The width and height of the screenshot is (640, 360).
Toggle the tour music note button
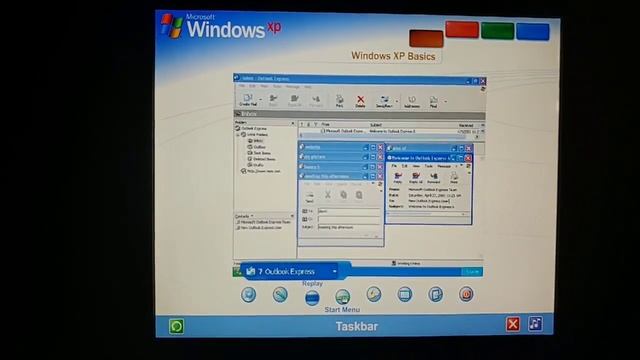536,324
